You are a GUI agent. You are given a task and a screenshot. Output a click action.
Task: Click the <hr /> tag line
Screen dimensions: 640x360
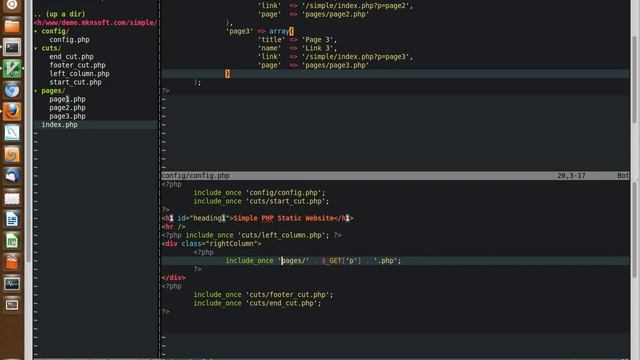pos(173,227)
